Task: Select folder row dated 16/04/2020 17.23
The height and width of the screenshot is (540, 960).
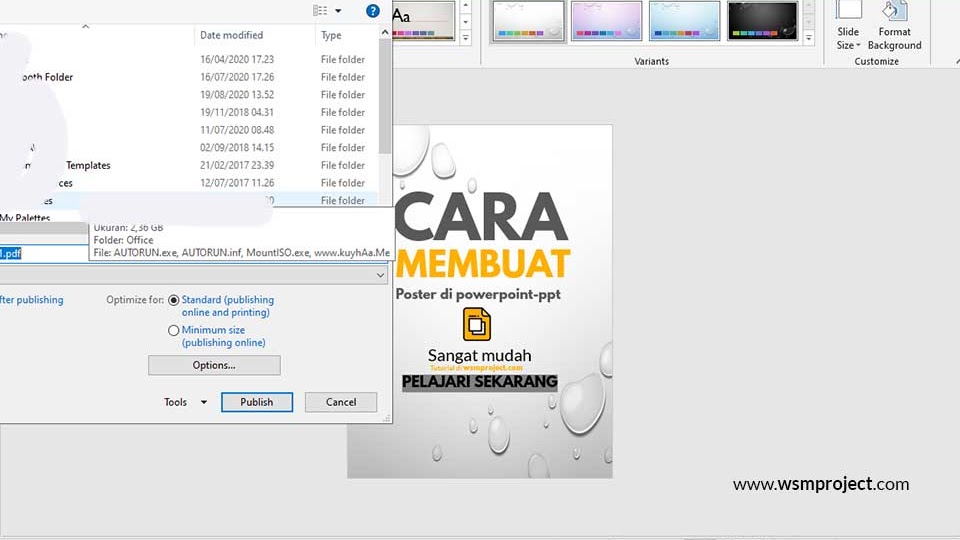Action: click(x=189, y=59)
